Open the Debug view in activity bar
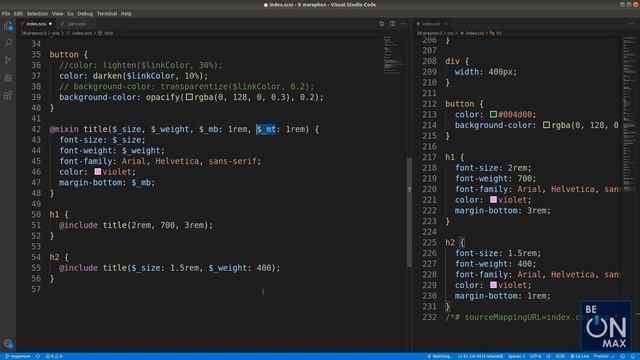Image resolution: width=640 pixels, height=360 pixels. (8, 78)
